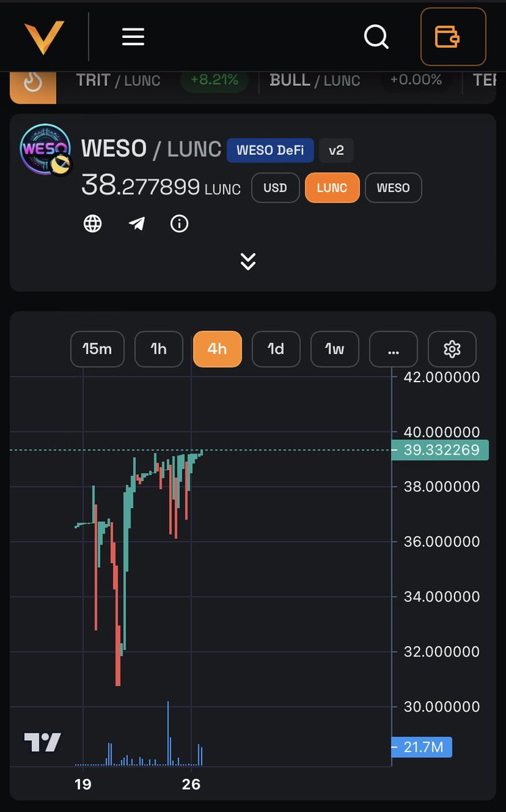
Task: Open the globe website icon
Action: (x=93, y=223)
